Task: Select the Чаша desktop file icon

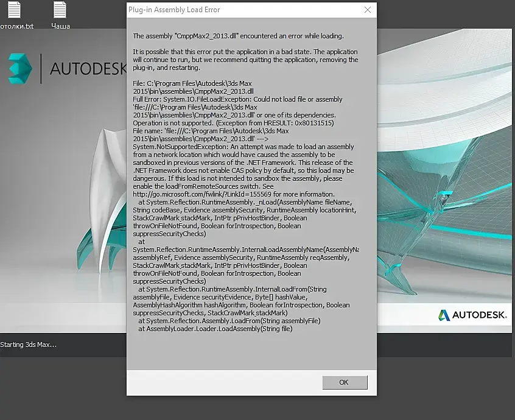Action: (x=60, y=16)
